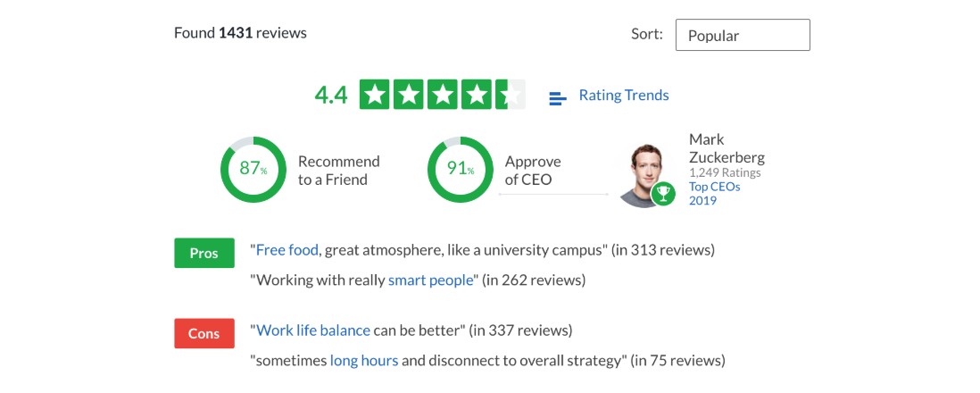
Task: Click the second green star rating
Action: tap(409, 95)
